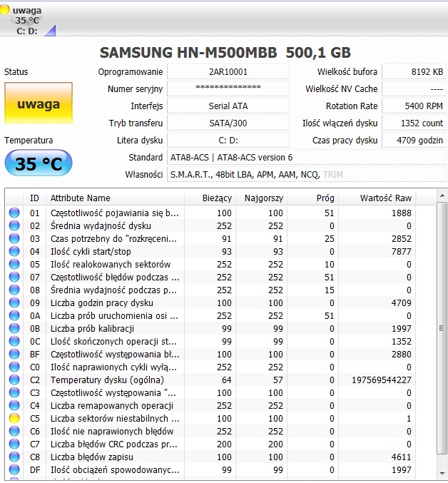
Task: Click the Wartość Raw column header
Action: click(x=377, y=198)
